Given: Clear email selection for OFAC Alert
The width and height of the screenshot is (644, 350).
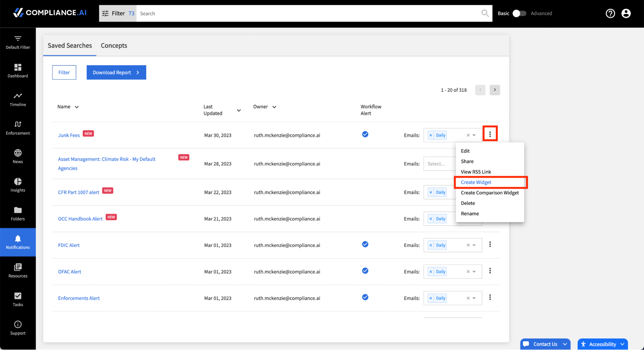Looking at the screenshot, I should tap(468, 272).
